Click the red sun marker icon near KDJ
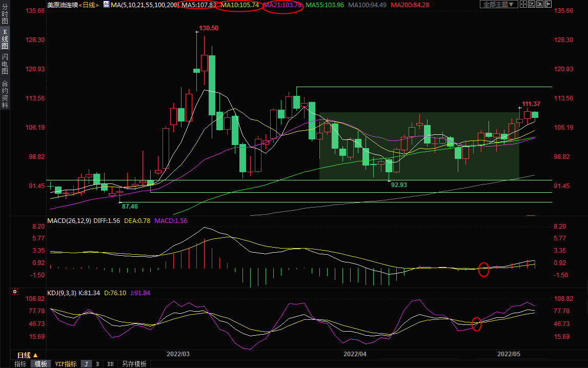588x368 pixels. click(15, 292)
